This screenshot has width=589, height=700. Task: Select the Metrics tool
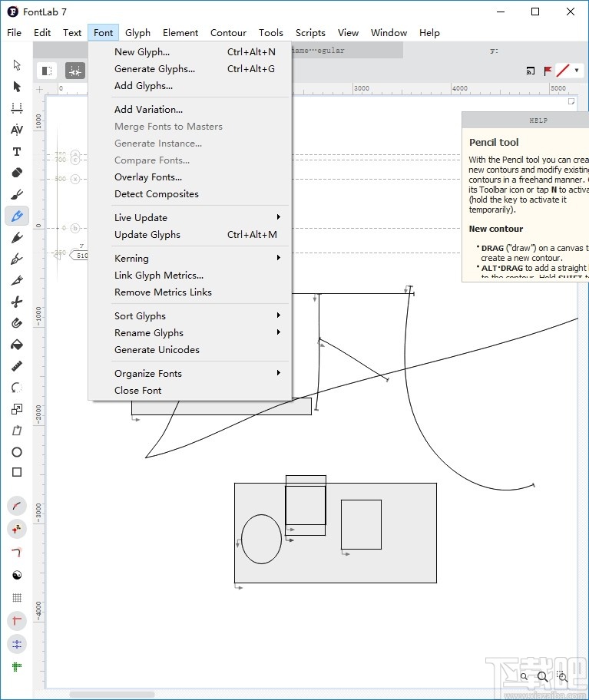coord(17,108)
